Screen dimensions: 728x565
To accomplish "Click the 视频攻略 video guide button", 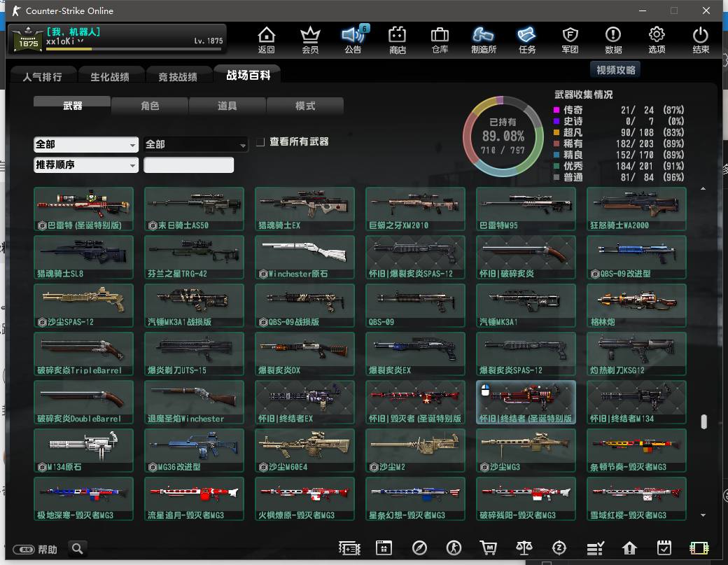I will (x=615, y=69).
